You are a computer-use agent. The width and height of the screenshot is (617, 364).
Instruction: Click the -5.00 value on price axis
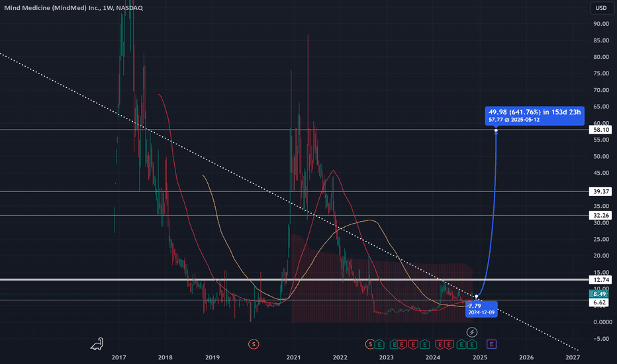[601, 338]
